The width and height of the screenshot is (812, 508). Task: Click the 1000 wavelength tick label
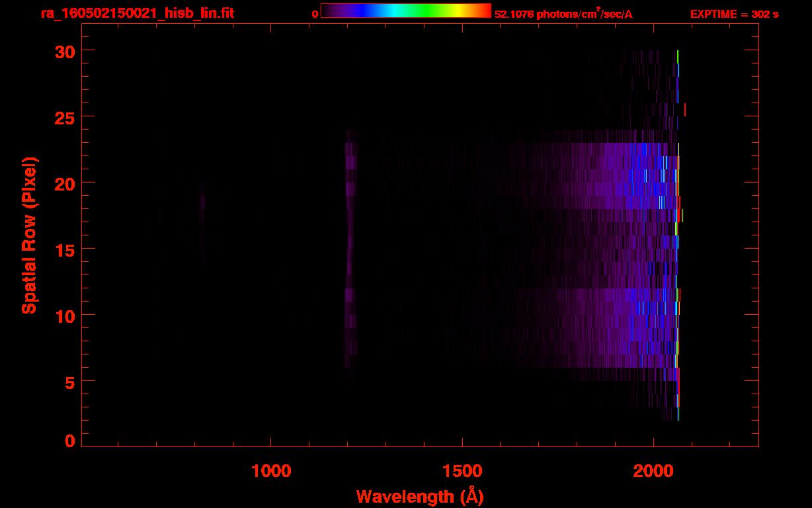[x=271, y=471]
